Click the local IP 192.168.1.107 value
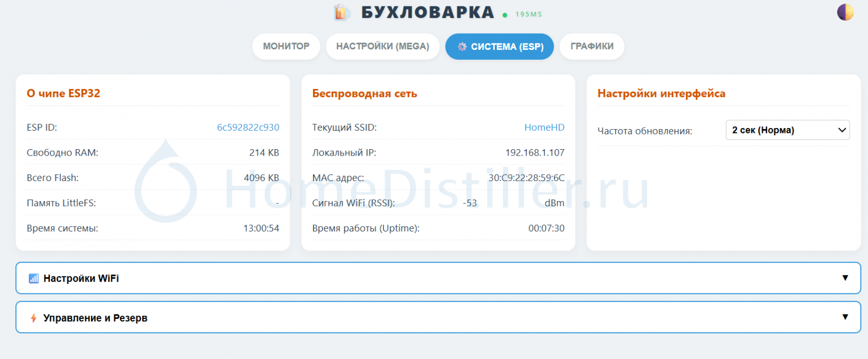This screenshot has height=359, width=868. [534, 152]
